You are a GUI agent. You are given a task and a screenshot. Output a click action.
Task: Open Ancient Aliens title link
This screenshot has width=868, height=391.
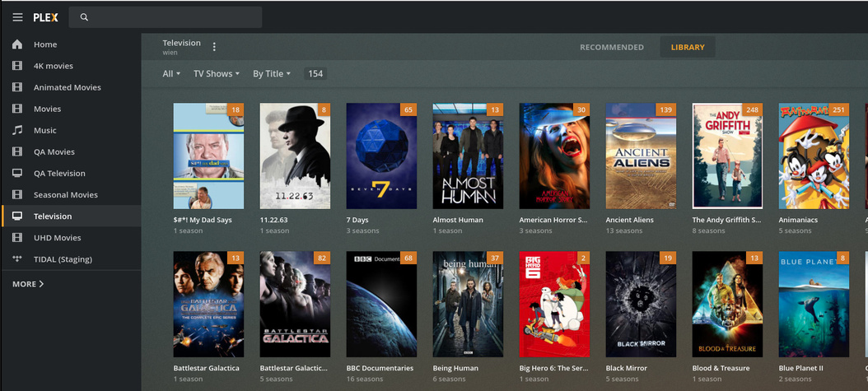[x=629, y=220]
